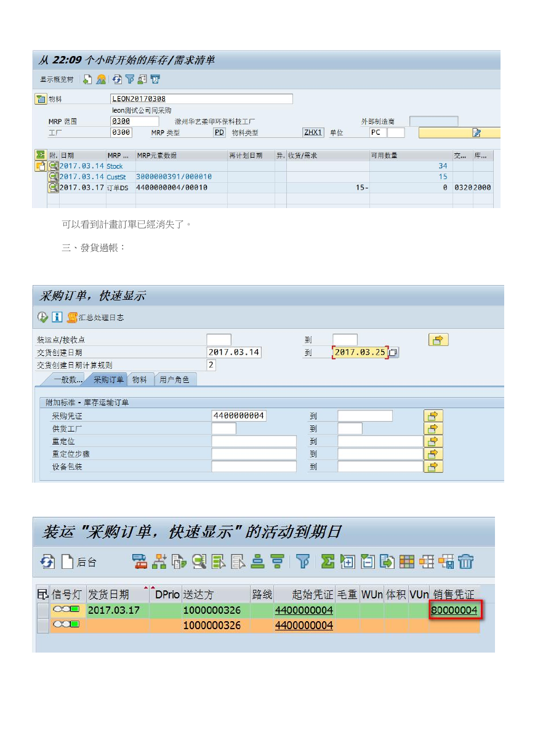Click the yellow edit-note button beside 单位

459,132
